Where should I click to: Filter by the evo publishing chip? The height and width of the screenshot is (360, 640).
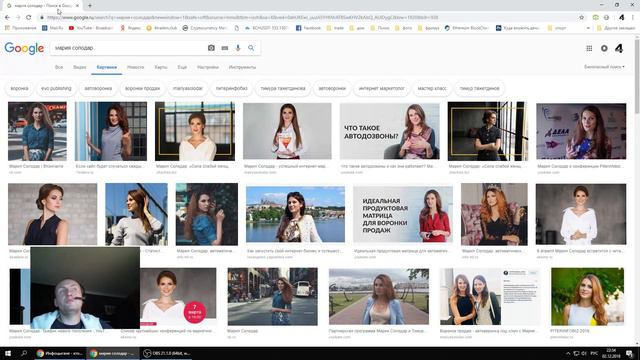56,88
